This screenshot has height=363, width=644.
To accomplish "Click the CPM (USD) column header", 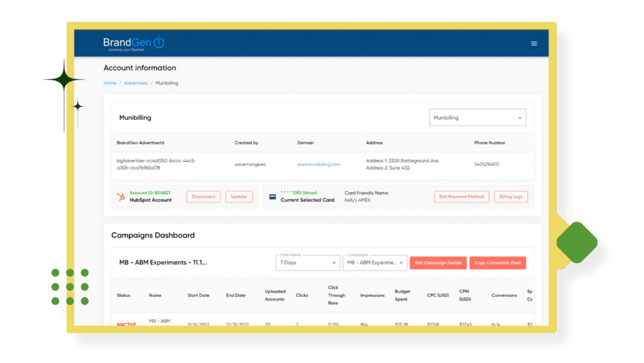I will point(465,295).
